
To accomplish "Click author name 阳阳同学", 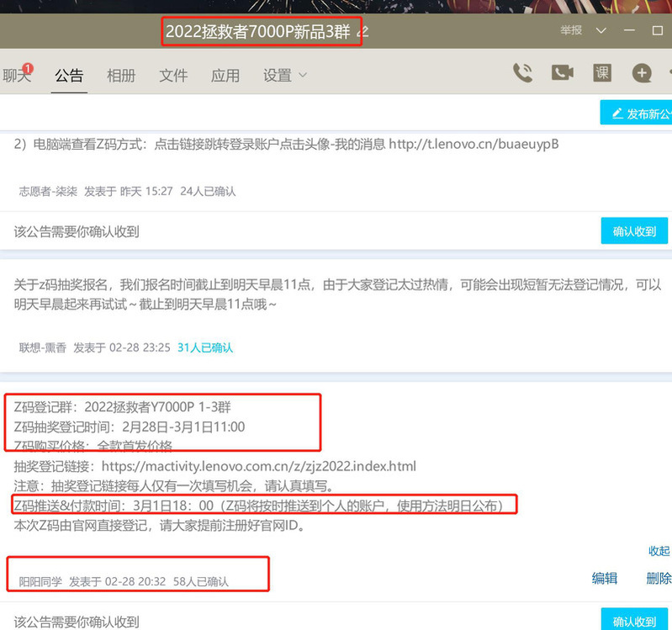I will 40,581.
